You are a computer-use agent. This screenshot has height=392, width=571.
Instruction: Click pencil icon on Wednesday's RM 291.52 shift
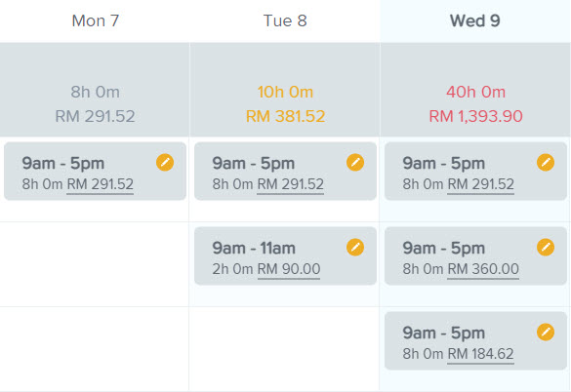[x=546, y=162]
